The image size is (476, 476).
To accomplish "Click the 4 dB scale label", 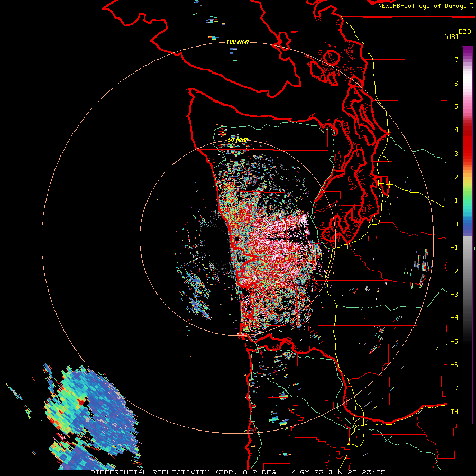I will pyautogui.click(x=456, y=130).
